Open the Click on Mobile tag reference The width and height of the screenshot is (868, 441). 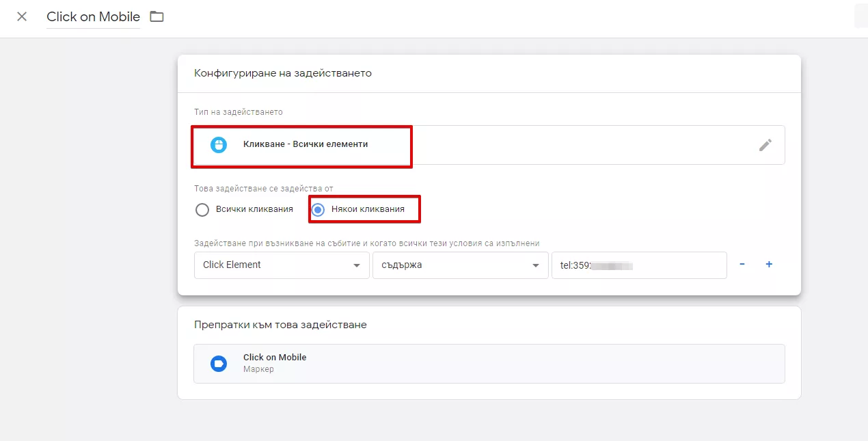pos(489,364)
